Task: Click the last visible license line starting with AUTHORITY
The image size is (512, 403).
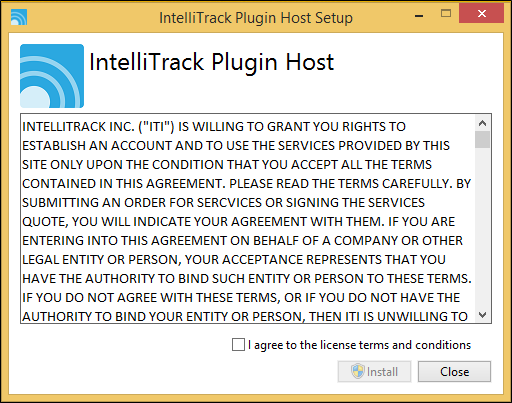Action: click(245, 317)
